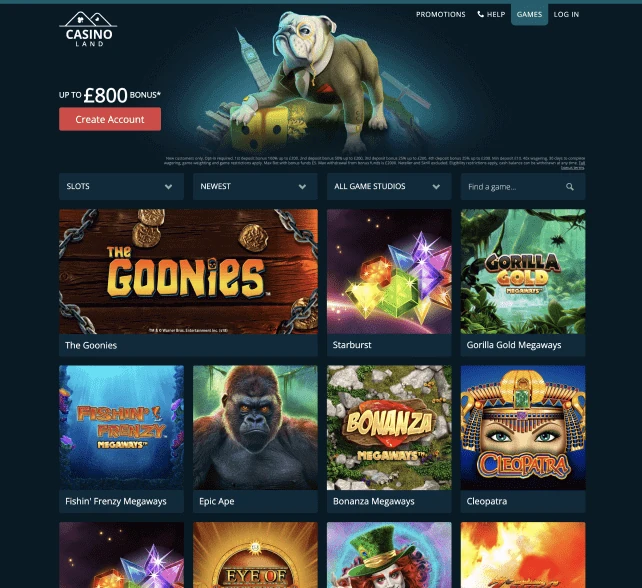The width and height of the screenshot is (642, 588).
Task: Click the phone icon beside Help
Action: (x=480, y=14)
